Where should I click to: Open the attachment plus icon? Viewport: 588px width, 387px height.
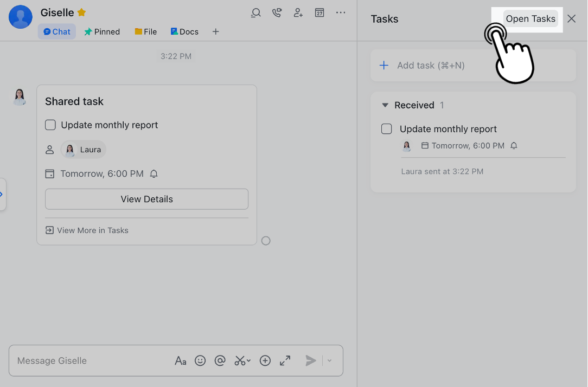pyautogui.click(x=265, y=360)
